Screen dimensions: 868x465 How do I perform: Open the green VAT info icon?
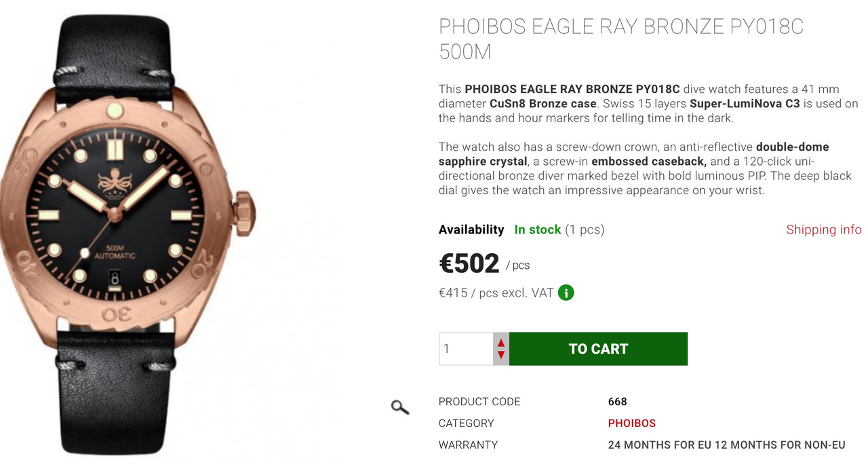point(566,293)
